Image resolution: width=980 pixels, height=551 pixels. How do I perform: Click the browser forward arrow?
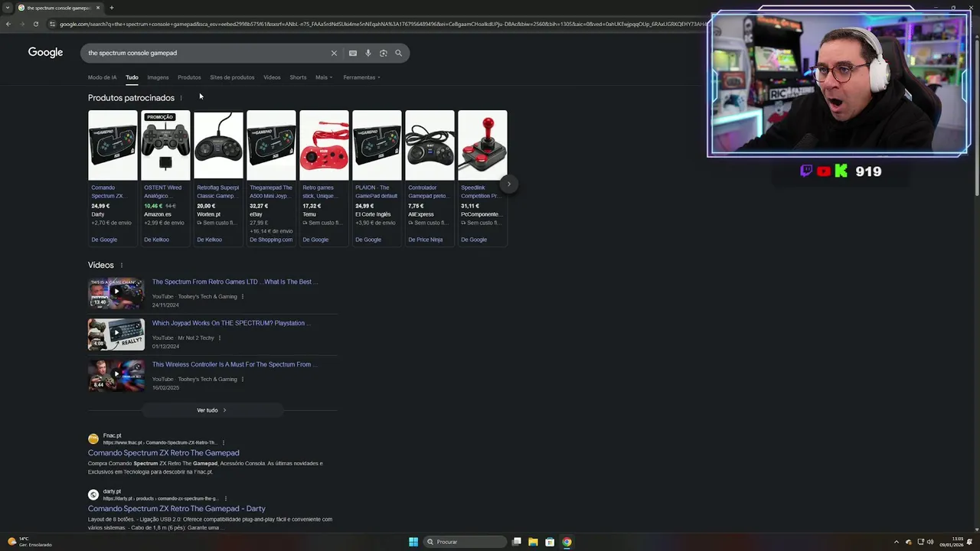click(x=21, y=24)
